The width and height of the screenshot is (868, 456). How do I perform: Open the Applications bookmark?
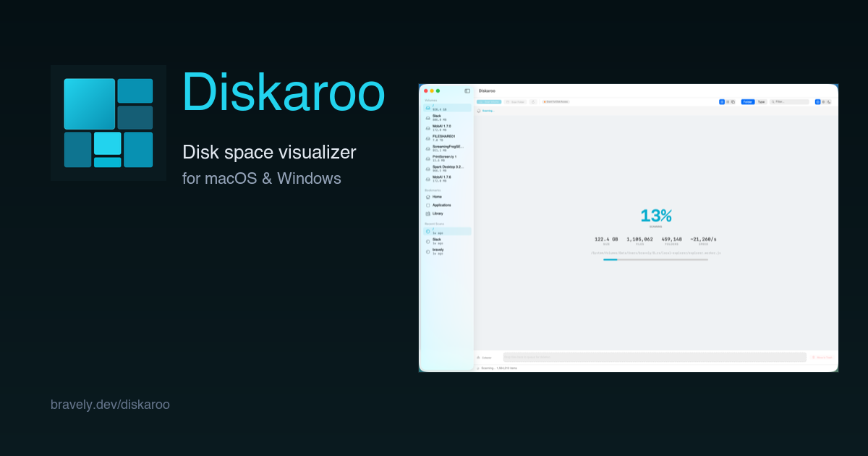click(447, 205)
